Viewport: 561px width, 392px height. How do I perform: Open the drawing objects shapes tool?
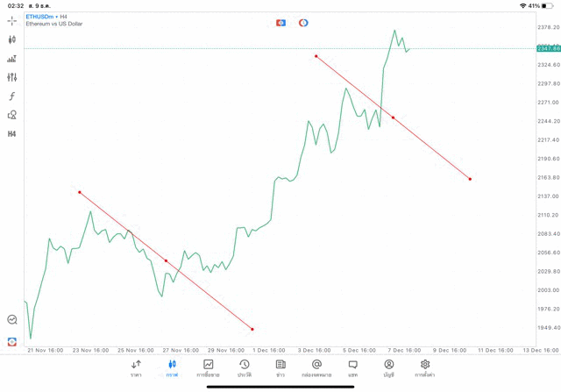tap(12, 115)
